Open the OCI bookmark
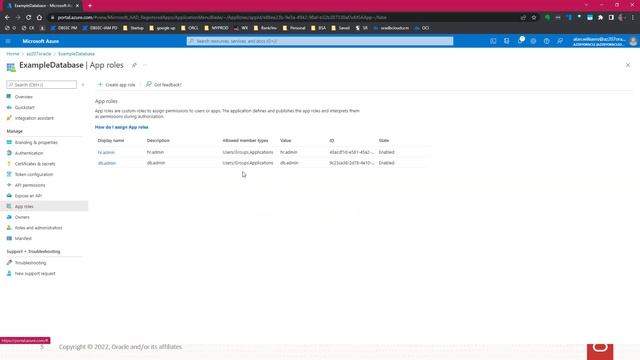 (422, 28)
